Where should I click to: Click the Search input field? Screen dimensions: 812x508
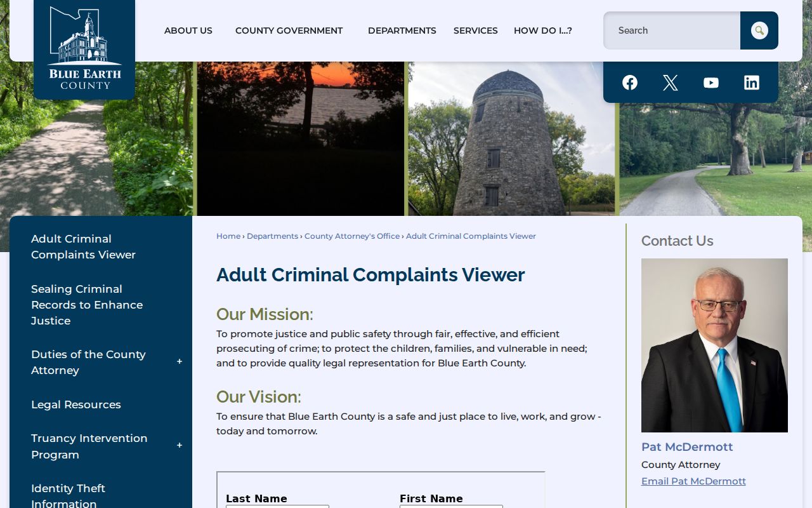672,30
